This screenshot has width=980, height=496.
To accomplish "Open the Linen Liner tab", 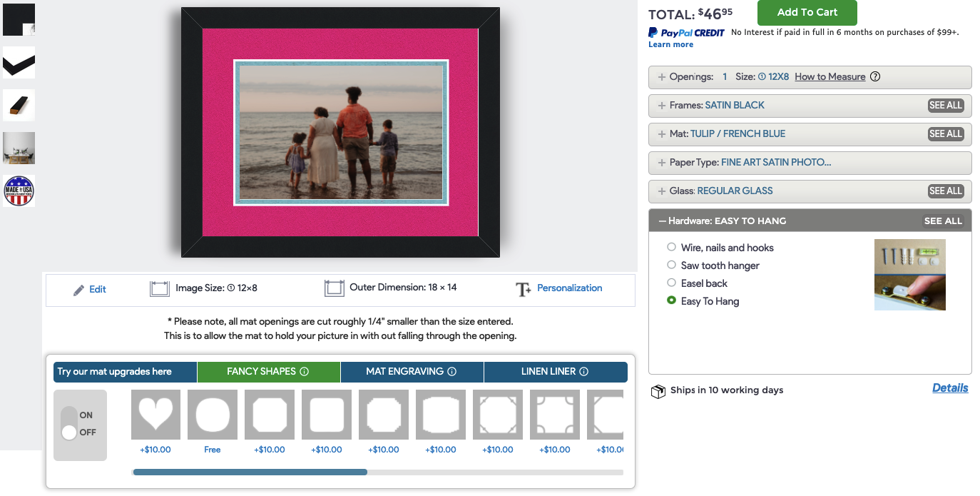I will pyautogui.click(x=548, y=372).
